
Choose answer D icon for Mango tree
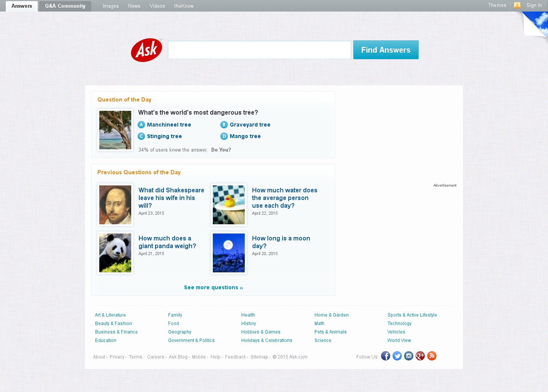pos(224,136)
